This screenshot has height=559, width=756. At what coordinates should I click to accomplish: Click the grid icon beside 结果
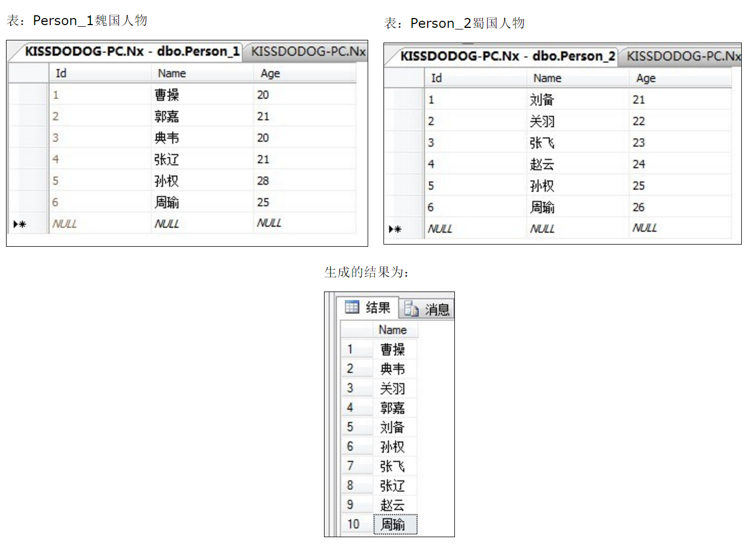point(352,307)
